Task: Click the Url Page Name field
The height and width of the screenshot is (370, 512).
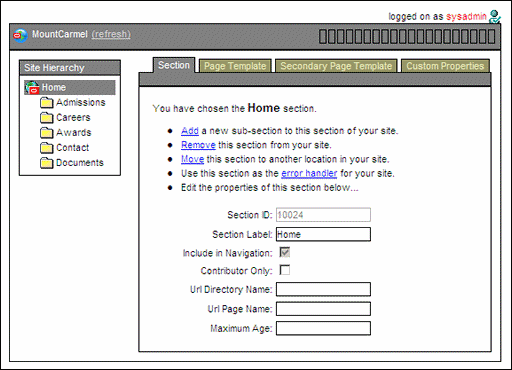Action: 323,309
